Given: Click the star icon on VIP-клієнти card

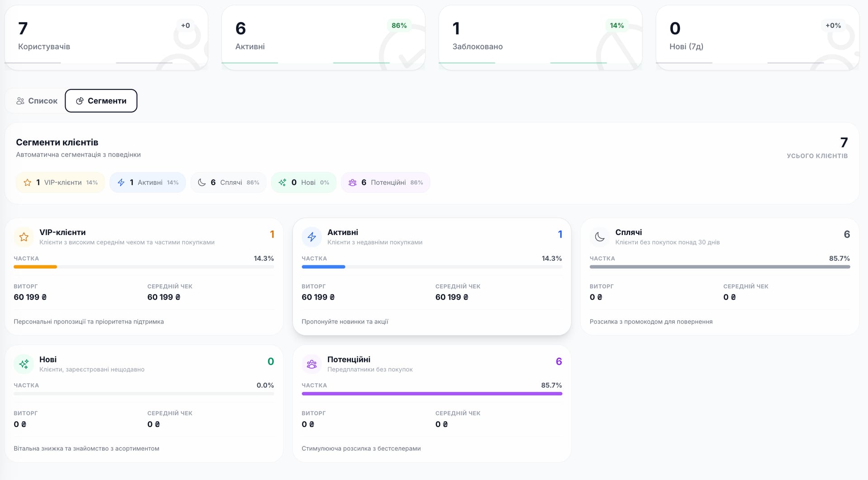Looking at the screenshot, I should pyautogui.click(x=24, y=237).
